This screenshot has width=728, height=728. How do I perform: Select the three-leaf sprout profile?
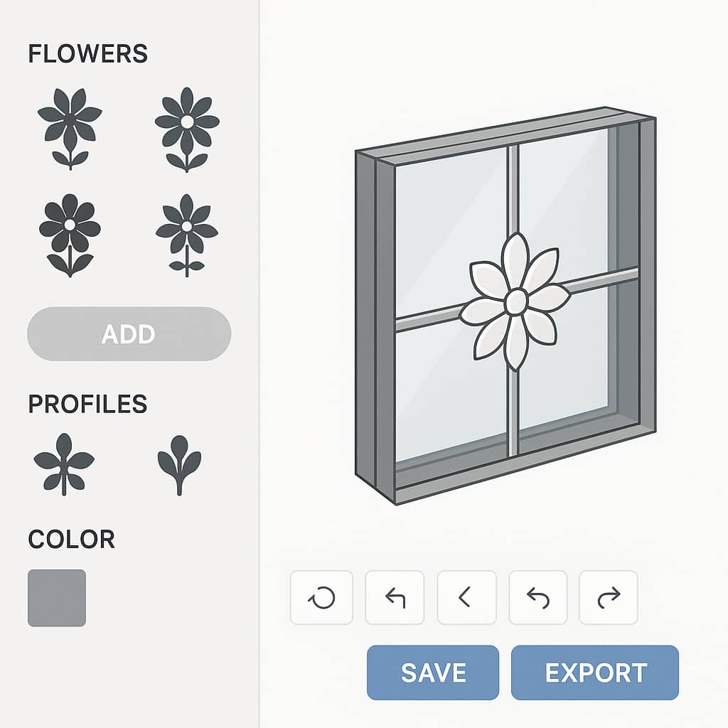coord(179,465)
